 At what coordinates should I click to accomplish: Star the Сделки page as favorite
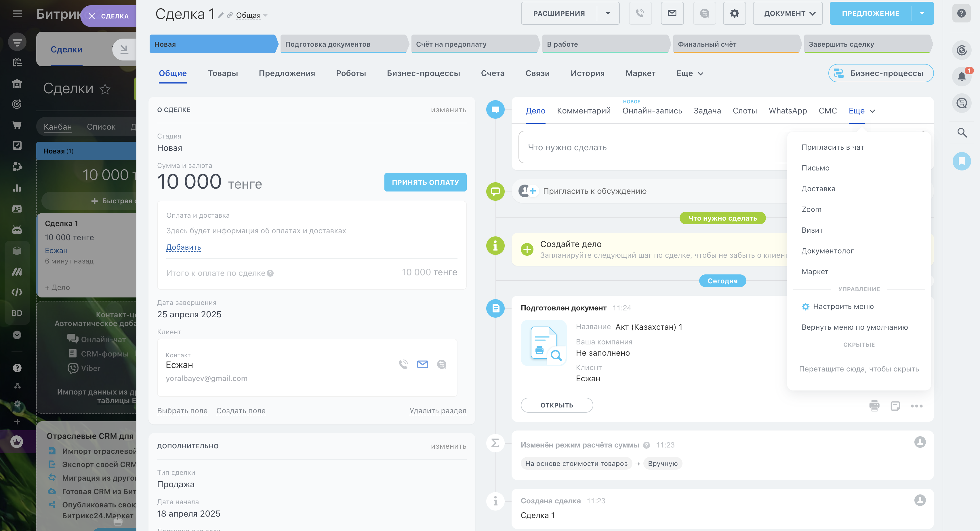point(105,89)
